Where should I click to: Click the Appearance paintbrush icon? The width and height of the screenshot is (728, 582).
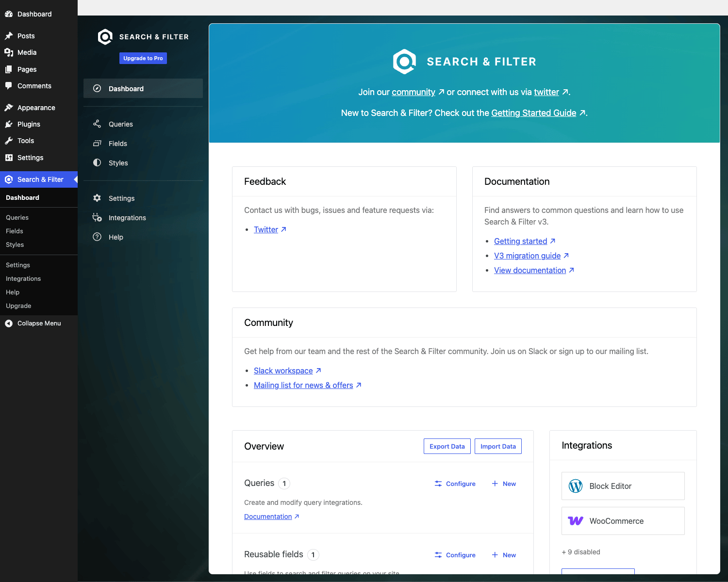click(9, 108)
